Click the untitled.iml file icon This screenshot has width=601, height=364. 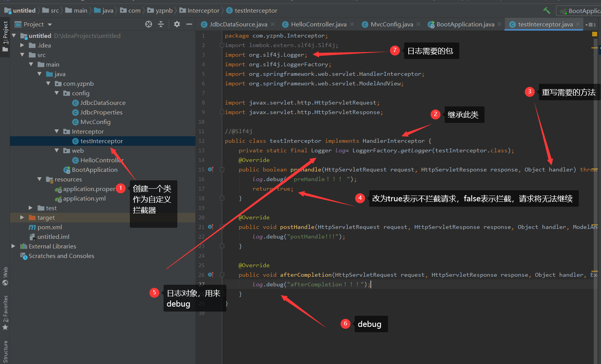tap(32, 237)
